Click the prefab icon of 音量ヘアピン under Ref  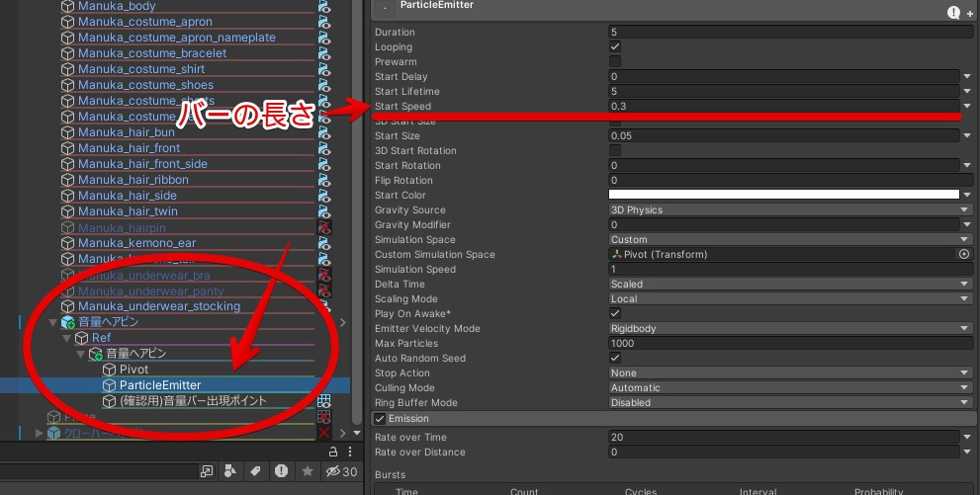[x=96, y=354]
